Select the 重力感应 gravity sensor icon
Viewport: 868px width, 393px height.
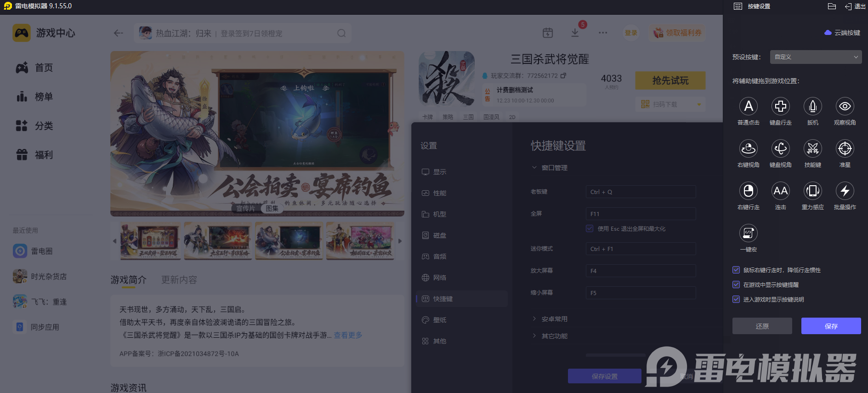point(812,191)
